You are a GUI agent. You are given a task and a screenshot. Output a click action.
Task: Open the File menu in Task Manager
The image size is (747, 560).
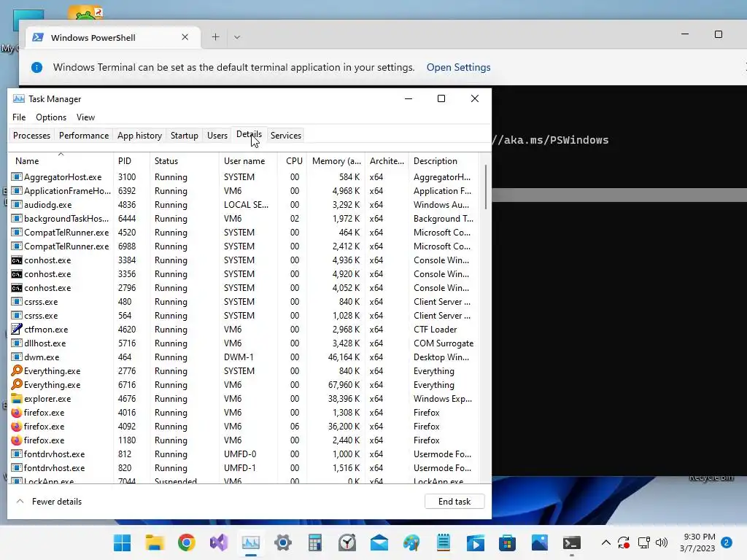(19, 117)
